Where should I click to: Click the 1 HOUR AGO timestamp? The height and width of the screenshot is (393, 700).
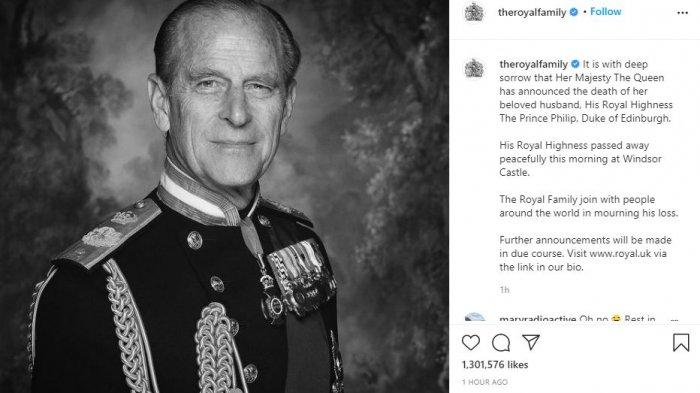click(485, 382)
